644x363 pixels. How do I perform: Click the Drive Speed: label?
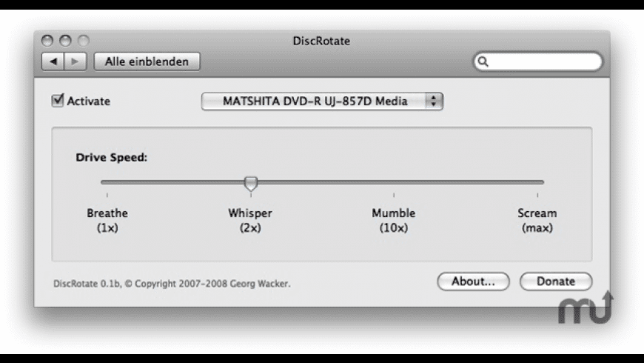(111, 158)
